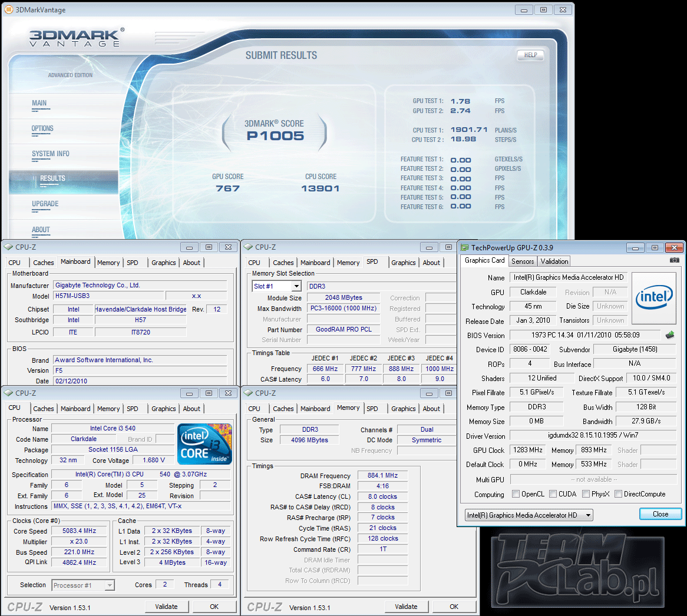Switch to the Sensors tab in GPU-Z

click(523, 261)
